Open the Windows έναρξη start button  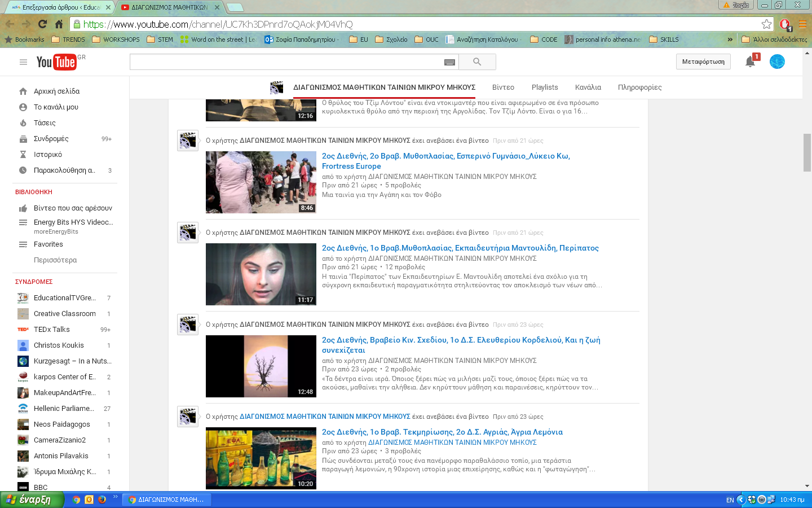[x=32, y=500]
